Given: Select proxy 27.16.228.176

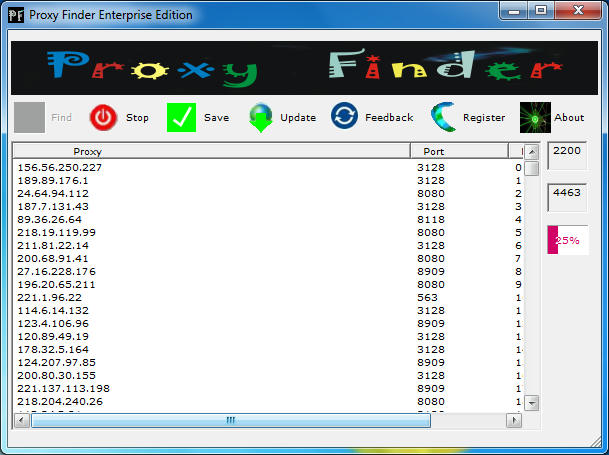Looking at the screenshot, I should [56, 272].
